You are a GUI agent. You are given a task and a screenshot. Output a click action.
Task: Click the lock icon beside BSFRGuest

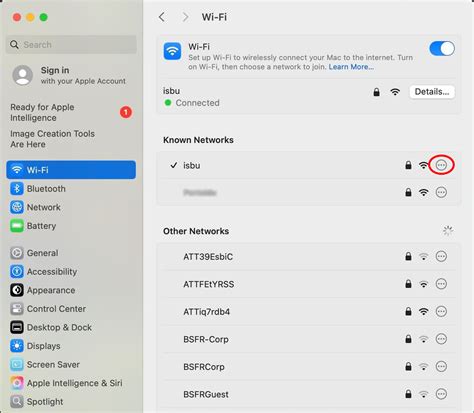tap(408, 394)
